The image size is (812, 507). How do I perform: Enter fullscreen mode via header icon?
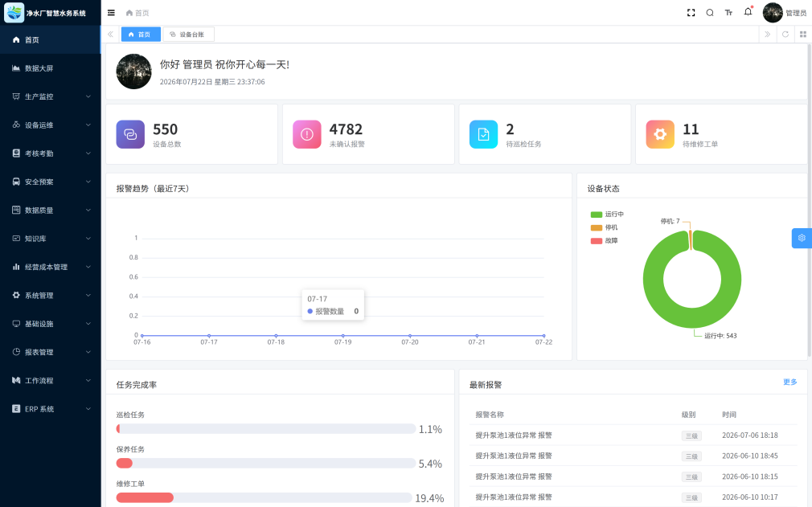click(x=691, y=13)
